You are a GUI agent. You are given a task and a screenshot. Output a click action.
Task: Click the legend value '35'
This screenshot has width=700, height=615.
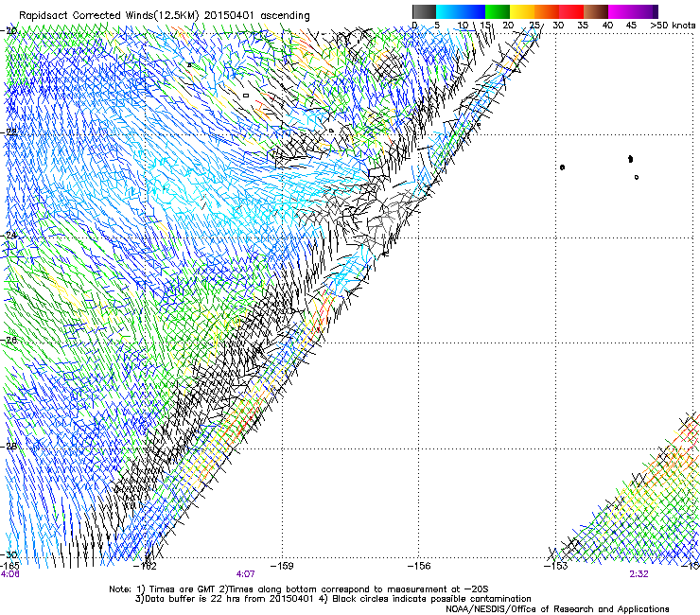583,26
